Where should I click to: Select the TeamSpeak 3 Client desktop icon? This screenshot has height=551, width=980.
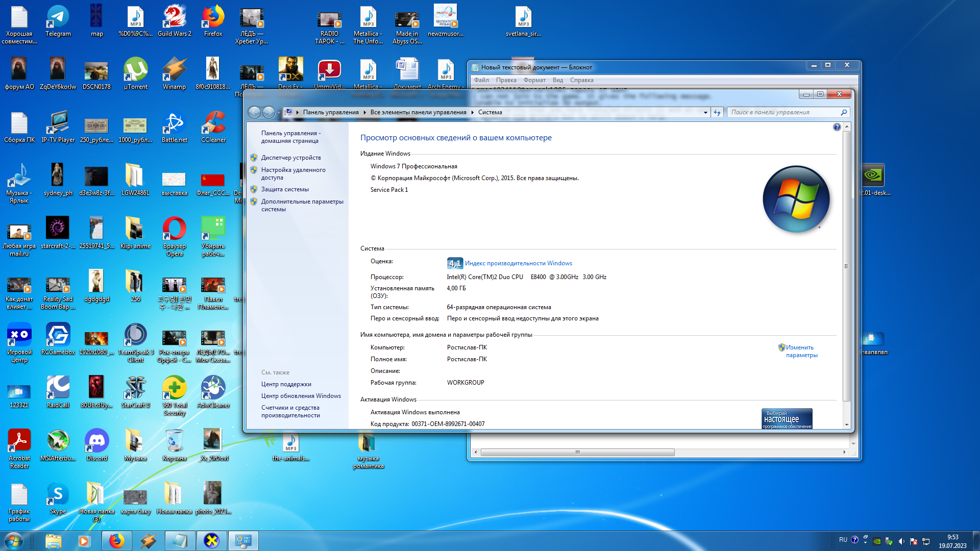pyautogui.click(x=136, y=342)
